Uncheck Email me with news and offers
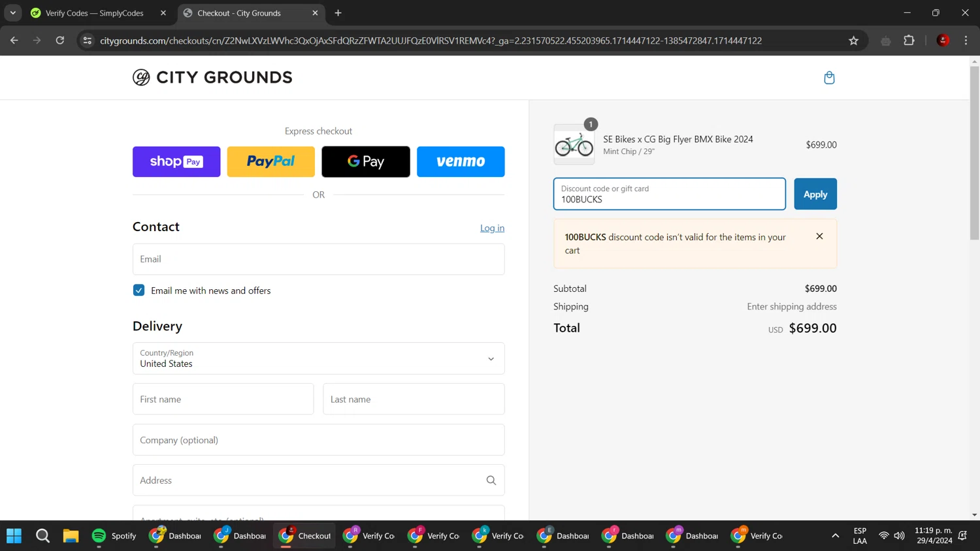 coord(139,291)
